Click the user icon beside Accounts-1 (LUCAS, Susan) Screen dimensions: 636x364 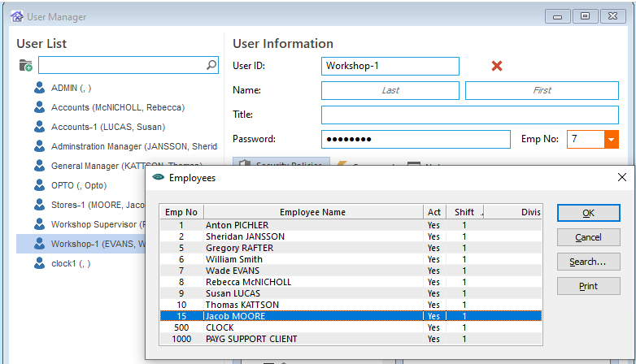39,127
